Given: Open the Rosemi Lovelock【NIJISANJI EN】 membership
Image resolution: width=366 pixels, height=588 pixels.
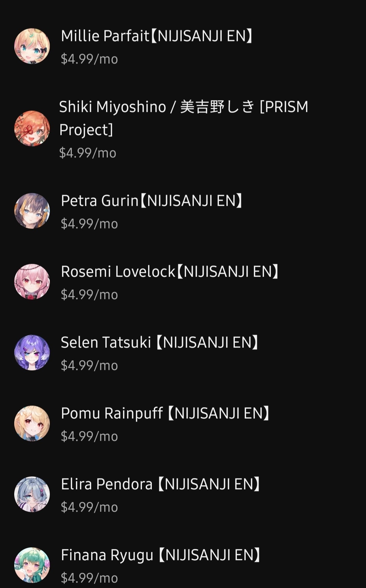Looking at the screenshot, I should point(183,282).
